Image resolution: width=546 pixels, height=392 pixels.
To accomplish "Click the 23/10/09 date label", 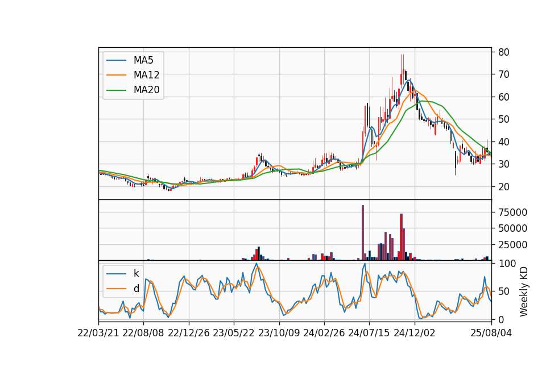I will (x=279, y=333).
